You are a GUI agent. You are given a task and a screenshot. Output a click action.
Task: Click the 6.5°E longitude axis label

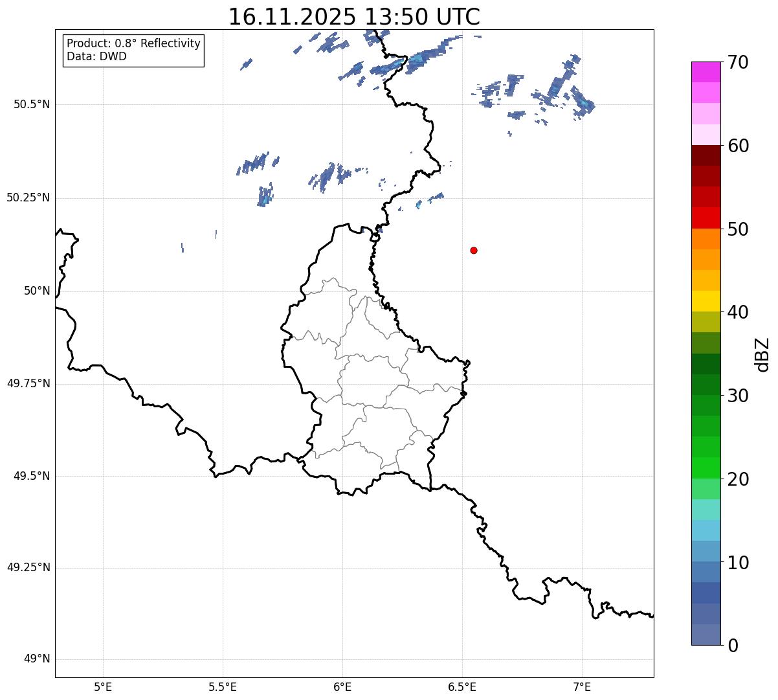(x=462, y=686)
